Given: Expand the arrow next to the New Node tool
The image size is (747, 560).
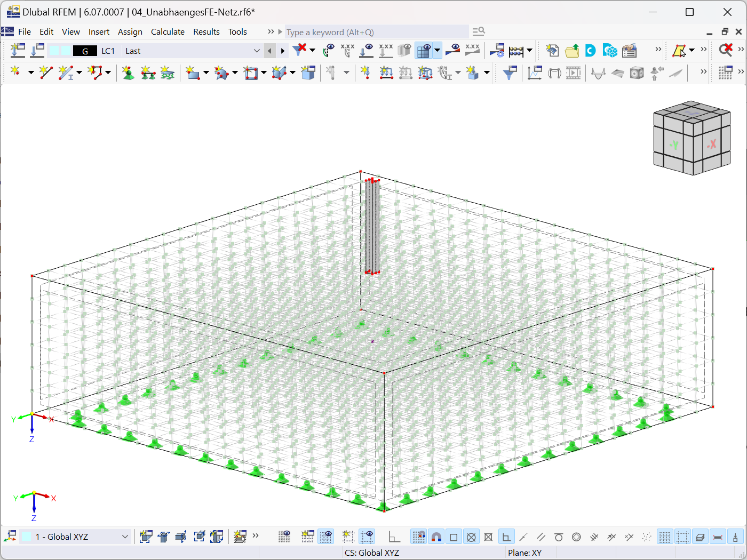Looking at the screenshot, I should [x=30, y=73].
